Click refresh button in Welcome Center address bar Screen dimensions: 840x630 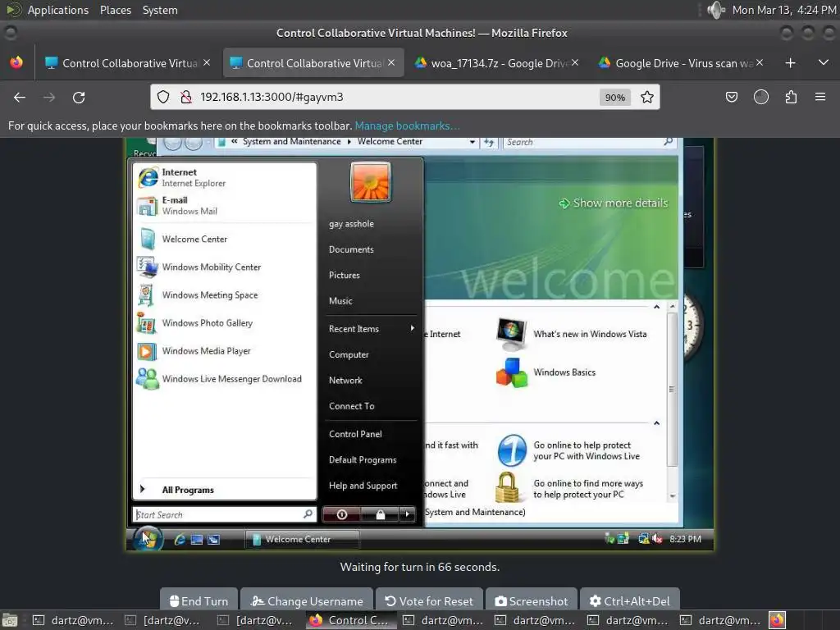489,142
